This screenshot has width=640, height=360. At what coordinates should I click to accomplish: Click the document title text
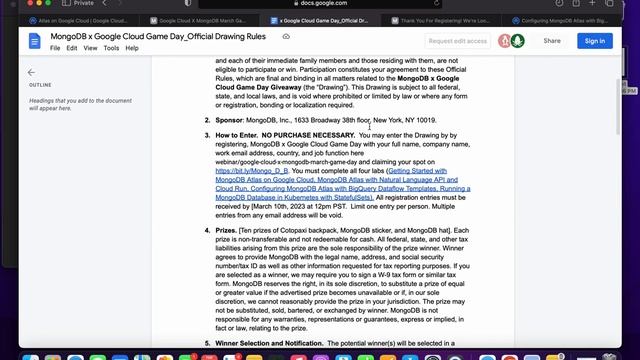[158, 36]
